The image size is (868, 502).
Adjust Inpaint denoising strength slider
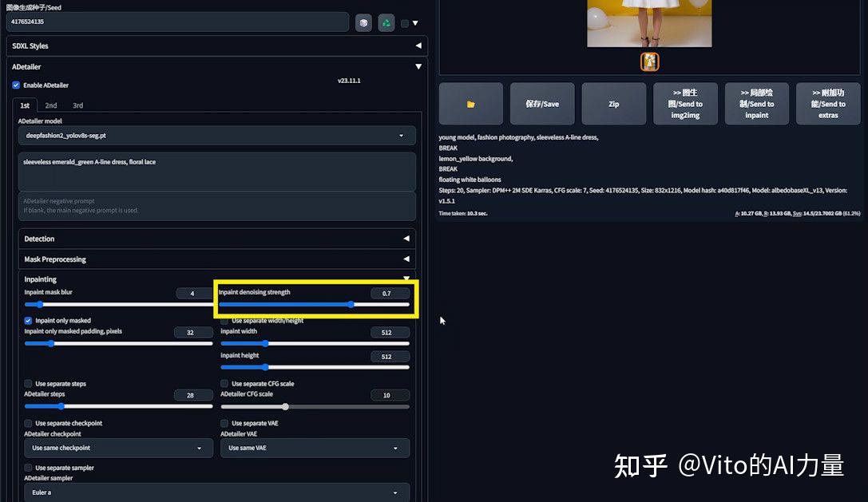(314, 304)
